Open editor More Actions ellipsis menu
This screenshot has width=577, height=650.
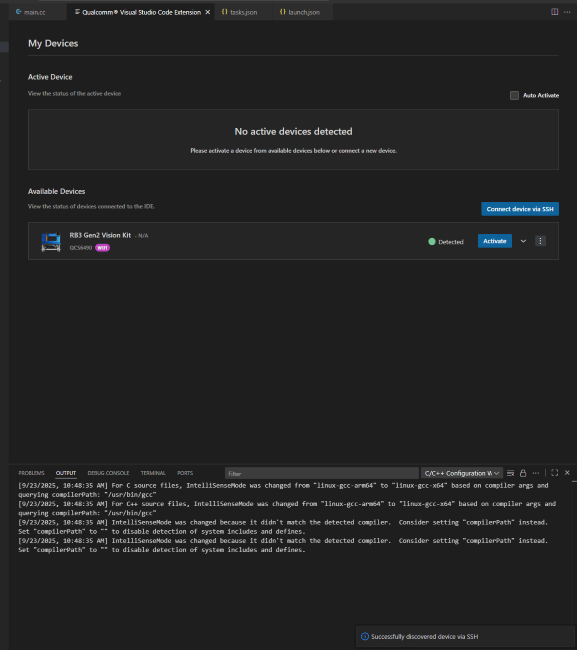[x=567, y=12]
